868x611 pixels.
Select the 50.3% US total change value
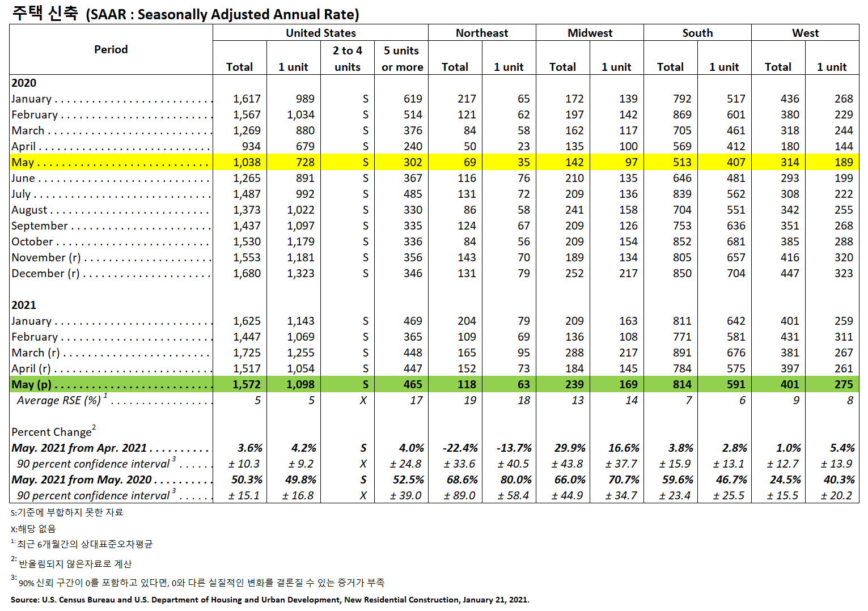247,480
